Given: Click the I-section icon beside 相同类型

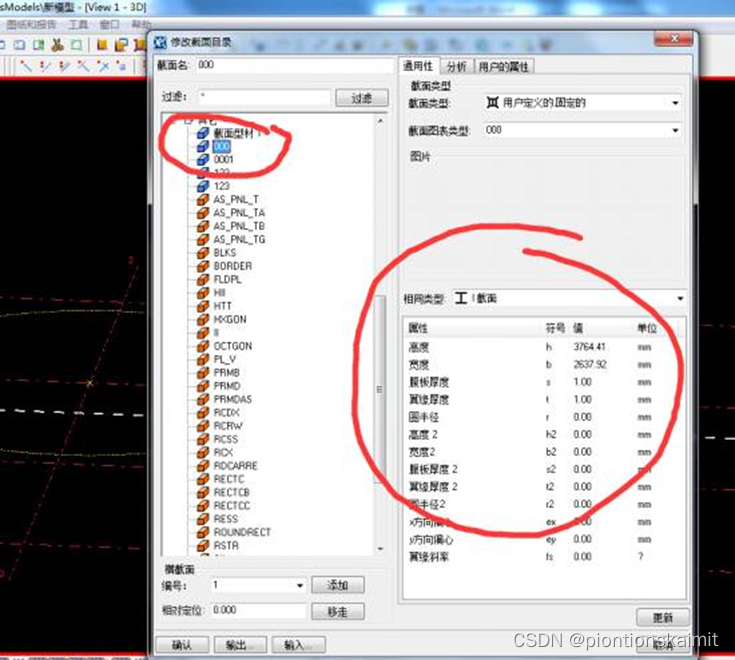Looking at the screenshot, I should pos(461,298).
